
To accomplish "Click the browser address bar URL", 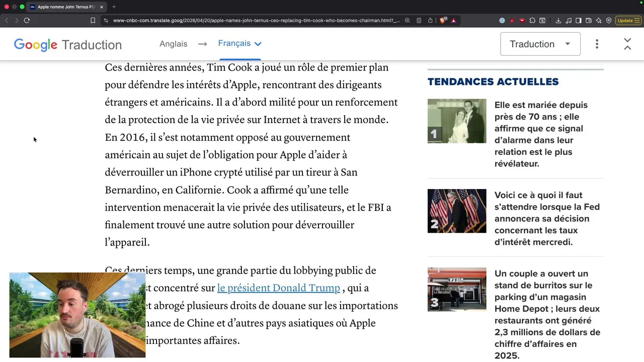I will [x=256, y=21].
